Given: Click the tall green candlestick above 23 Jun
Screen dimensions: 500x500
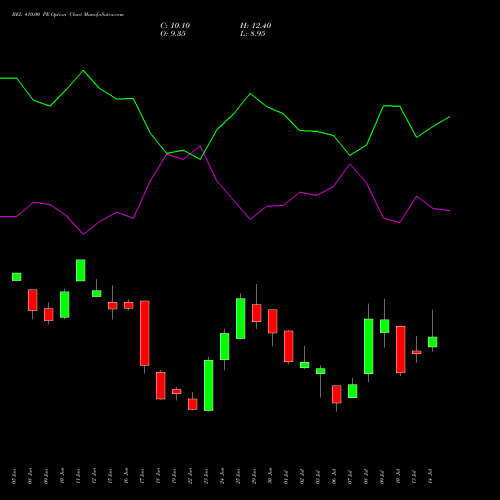Looking at the screenshot, I should click(x=209, y=385).
